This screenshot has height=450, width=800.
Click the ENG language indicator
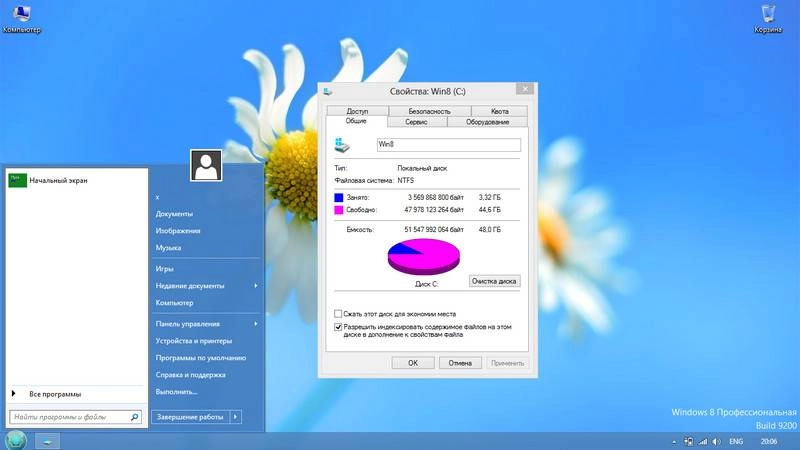point(736,441)
